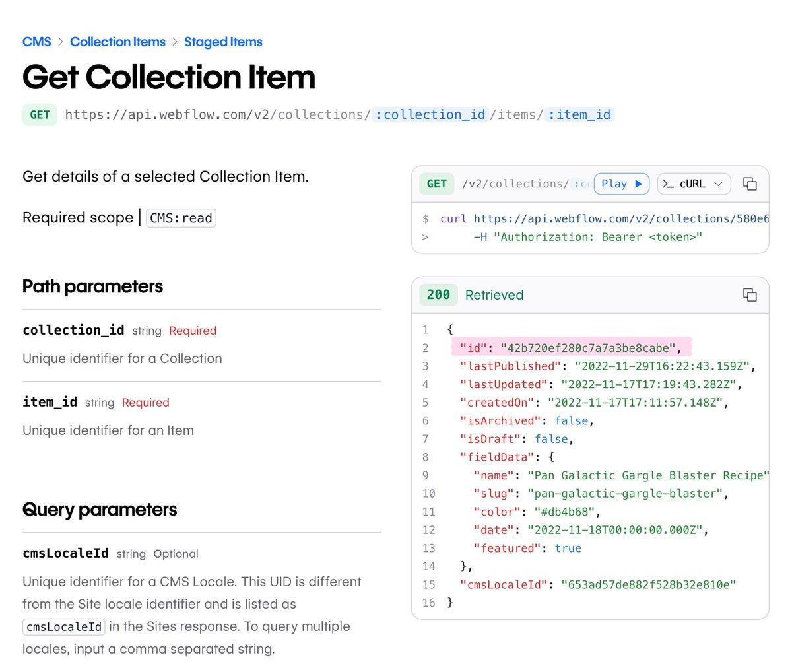The width and height of the screenshot is (792, 672).
Task: Click "Unique identifier for an Item" description
Action: 108,430
